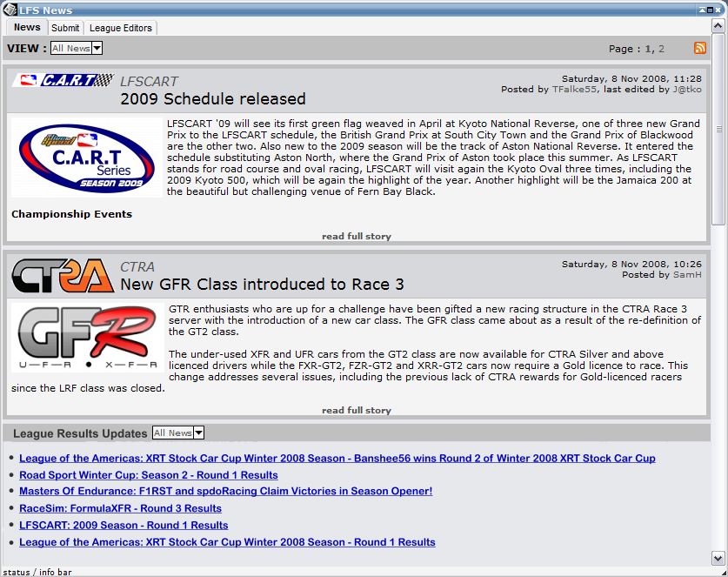Open poster profile TFalke55
This screenshot has width=728, height=577.
tap(574, 89)
